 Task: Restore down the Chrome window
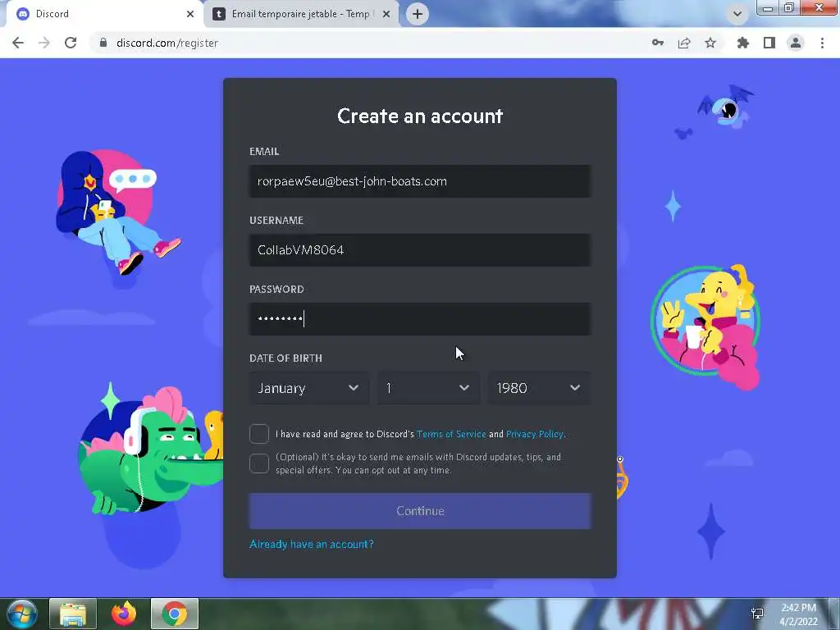[x=789, y=7]
